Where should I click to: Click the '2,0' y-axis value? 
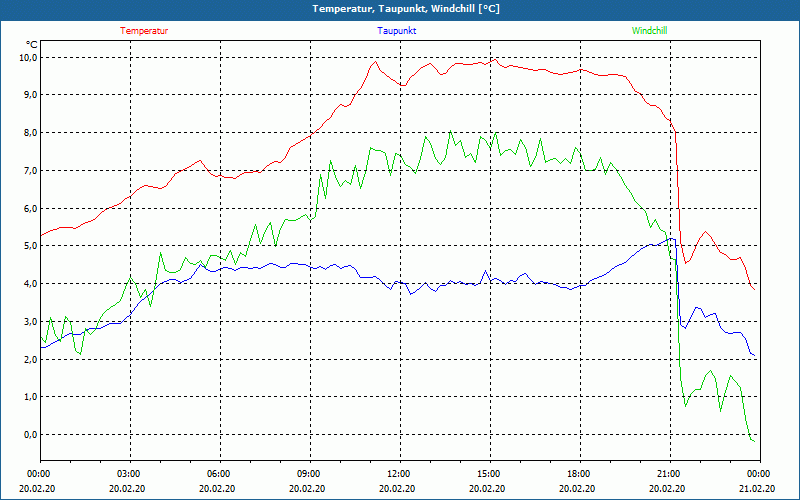31,359
